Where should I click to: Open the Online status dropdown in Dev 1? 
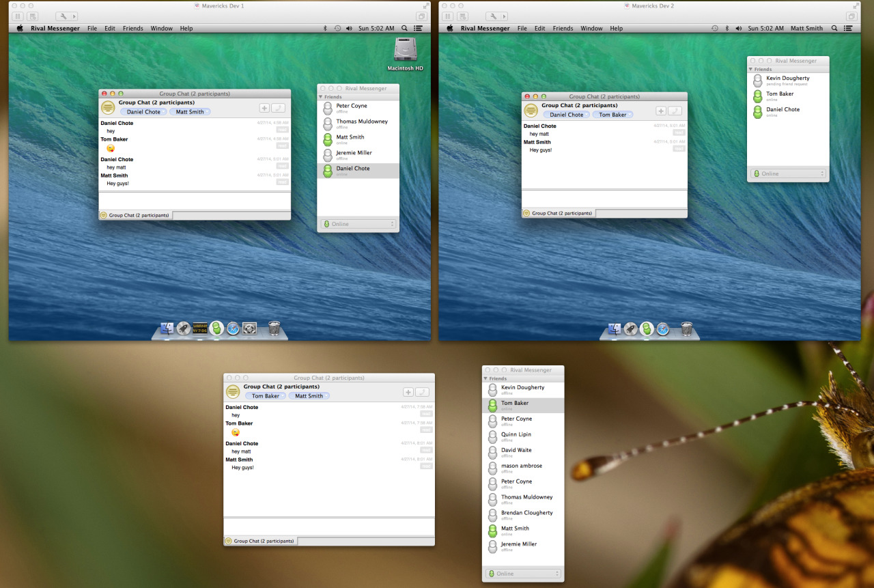(x=358, y=224)
